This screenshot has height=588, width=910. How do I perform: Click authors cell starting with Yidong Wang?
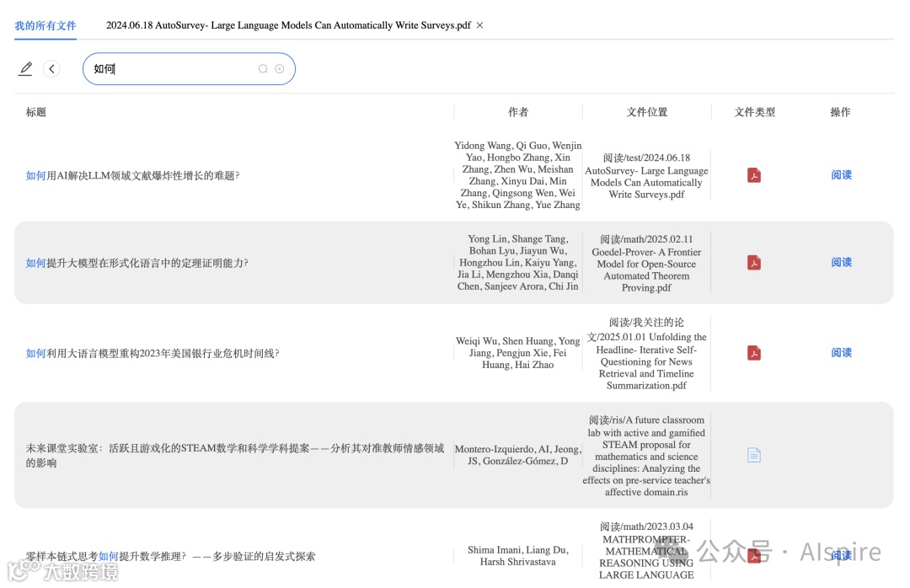[x=517, y=174]
